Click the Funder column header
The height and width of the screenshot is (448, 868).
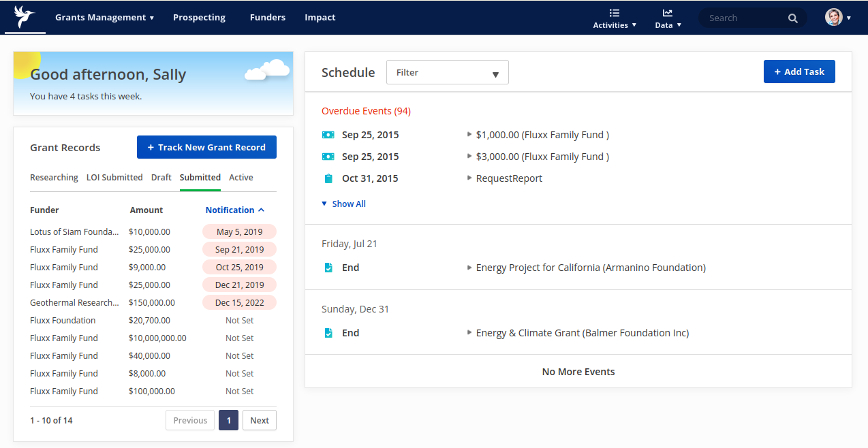(44, 210)
